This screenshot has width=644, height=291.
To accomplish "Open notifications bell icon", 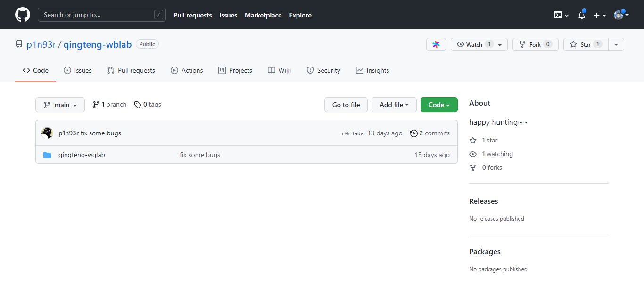I will [x=582, y=15].
